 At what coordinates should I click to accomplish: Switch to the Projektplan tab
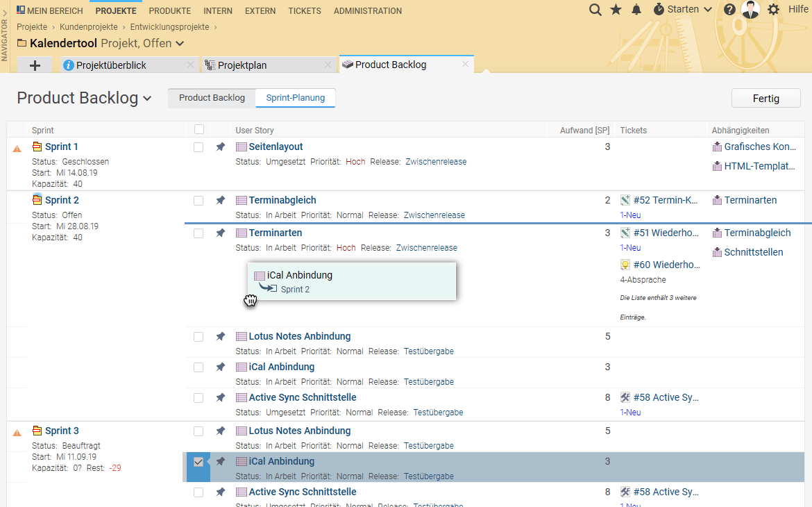242,65
